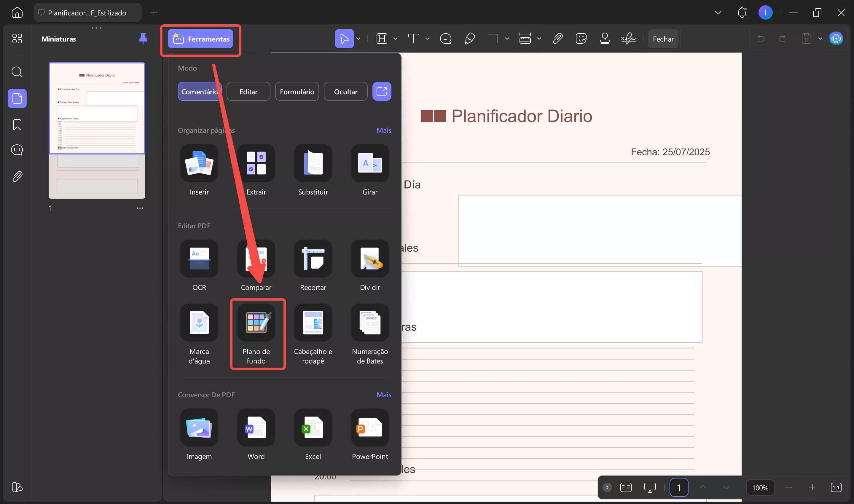
Task: Click the Marca d'água watermark icon
Action: pyautogui.click(x=199, y=323)
